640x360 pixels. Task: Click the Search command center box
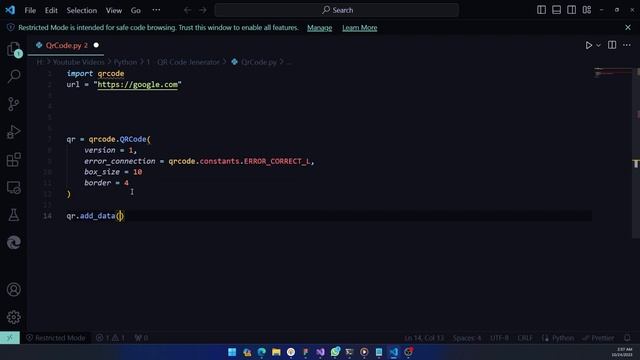point(337,10)
